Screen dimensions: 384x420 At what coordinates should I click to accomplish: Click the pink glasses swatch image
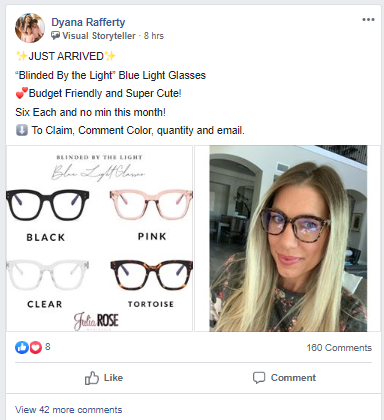[151, 204]
